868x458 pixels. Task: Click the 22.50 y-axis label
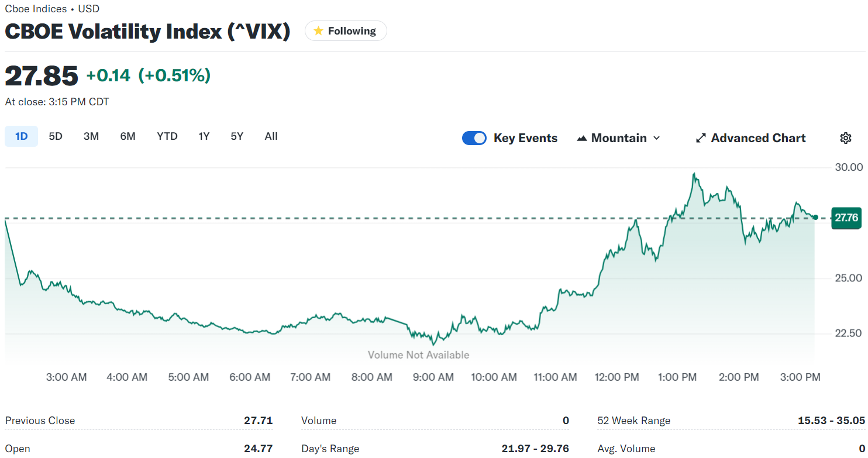[x=848, y=333]
